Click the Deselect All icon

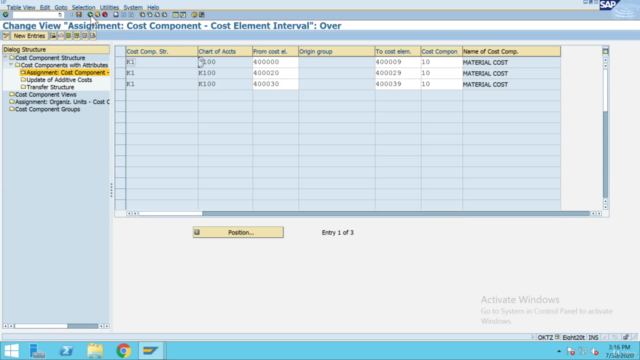(x=85, y=36)
